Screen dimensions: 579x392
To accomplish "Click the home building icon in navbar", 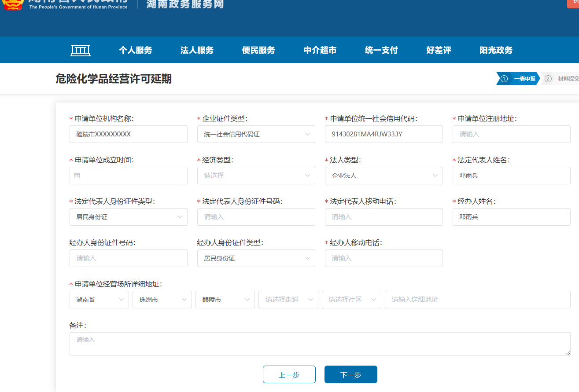I will [81, 50].
